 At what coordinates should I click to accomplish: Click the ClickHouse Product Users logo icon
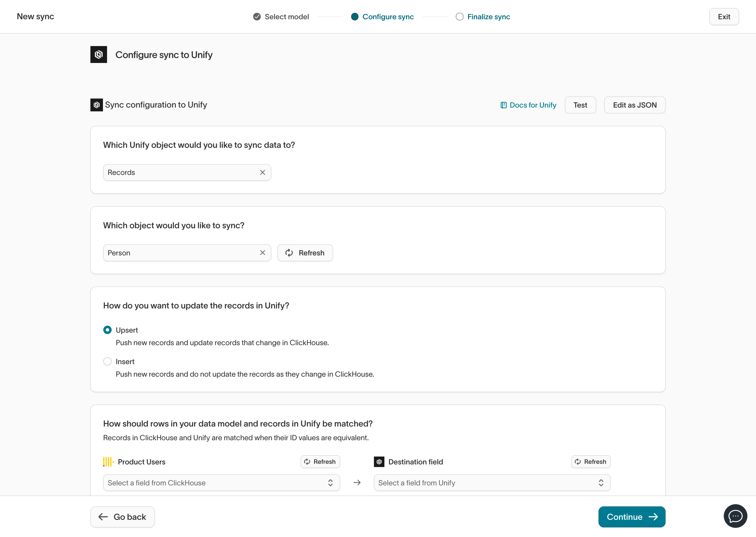pos(108,461)
